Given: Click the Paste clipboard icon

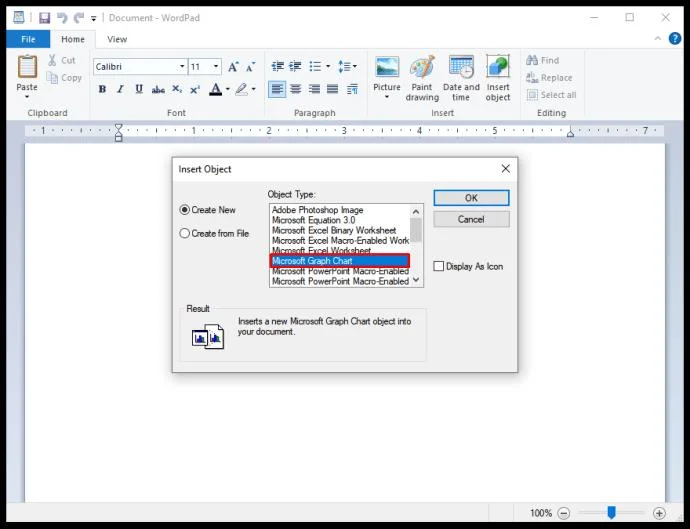Looking at the screenshot, I should click(27, 67).
